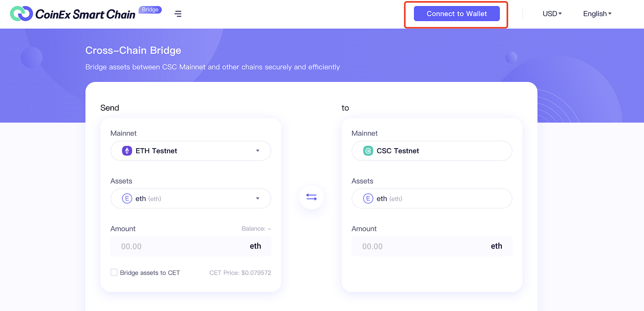Click Connect to Wallet button

457,14
